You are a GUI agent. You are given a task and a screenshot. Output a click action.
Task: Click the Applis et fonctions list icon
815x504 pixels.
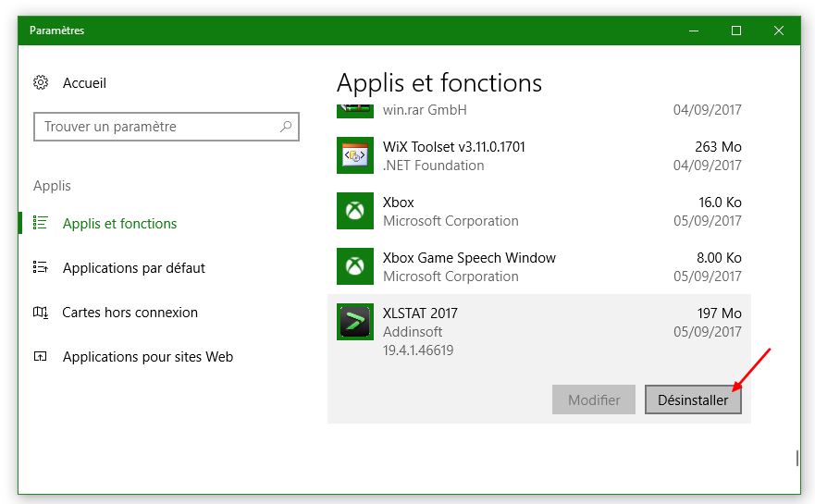41,223
